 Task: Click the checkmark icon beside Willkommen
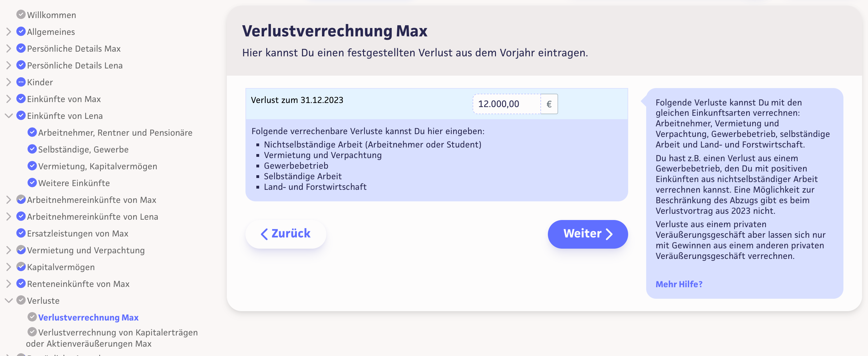coord(21,15)
